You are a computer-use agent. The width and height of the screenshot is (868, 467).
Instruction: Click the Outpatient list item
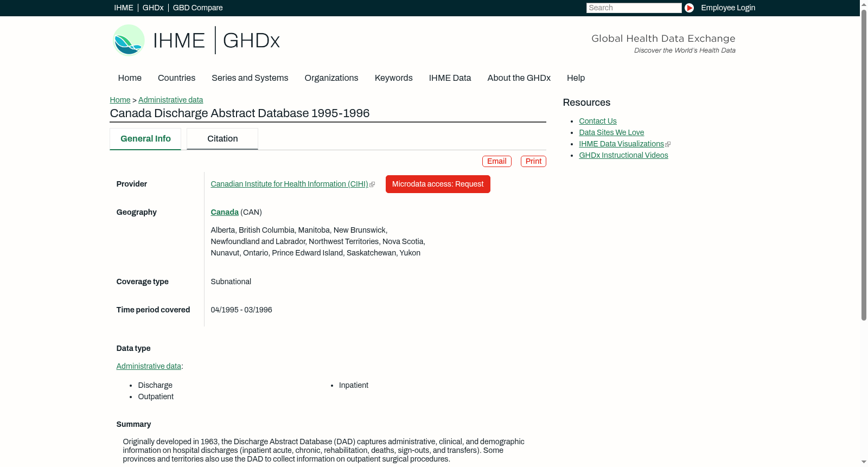coord(156,397)
